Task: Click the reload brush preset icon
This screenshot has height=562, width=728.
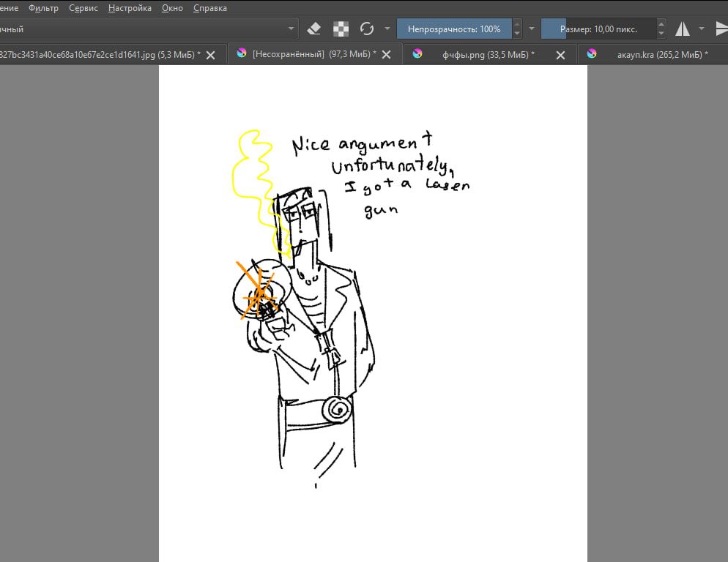Action: pos(367,29)
